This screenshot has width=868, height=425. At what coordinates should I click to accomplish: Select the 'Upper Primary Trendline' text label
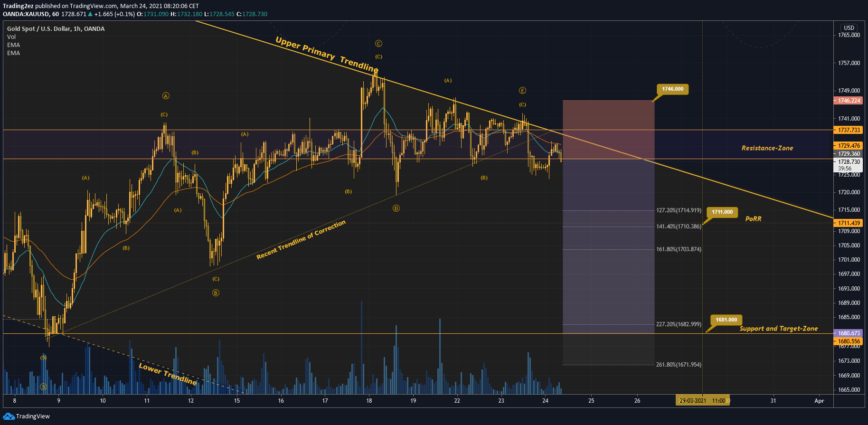(x=327, y=55)
